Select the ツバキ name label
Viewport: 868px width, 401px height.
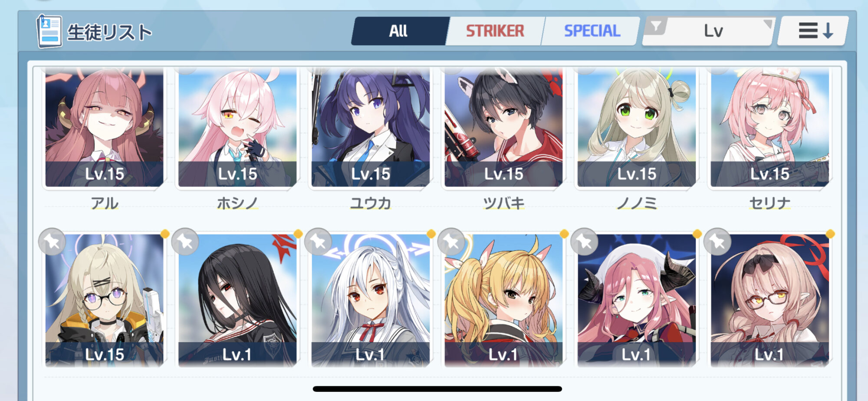[x=503, y=203]
